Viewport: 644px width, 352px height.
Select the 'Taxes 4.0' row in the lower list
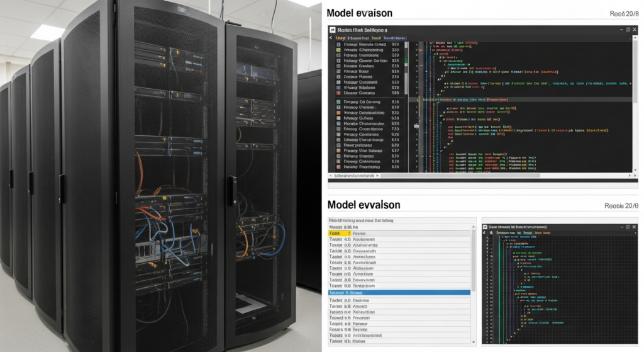coord(399,239)
